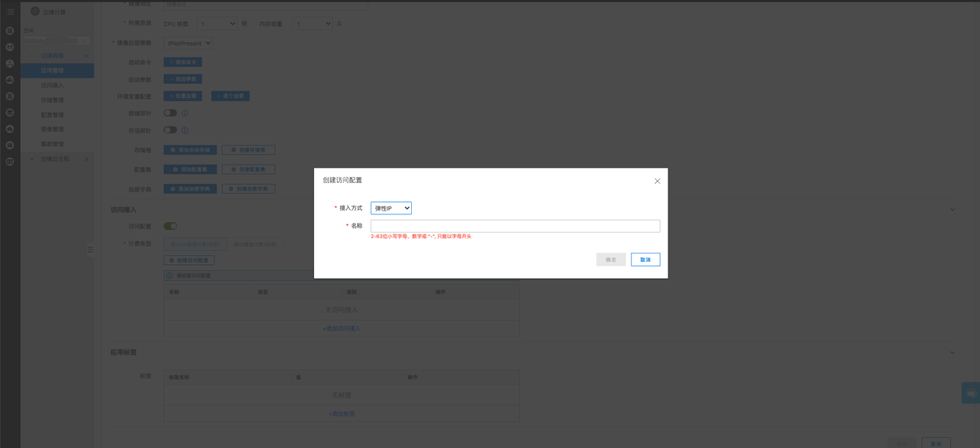The width and height of the screenshot is (980, 448).
Task: Open 镜像管理 in the sidebar
Action: [52, 129]
